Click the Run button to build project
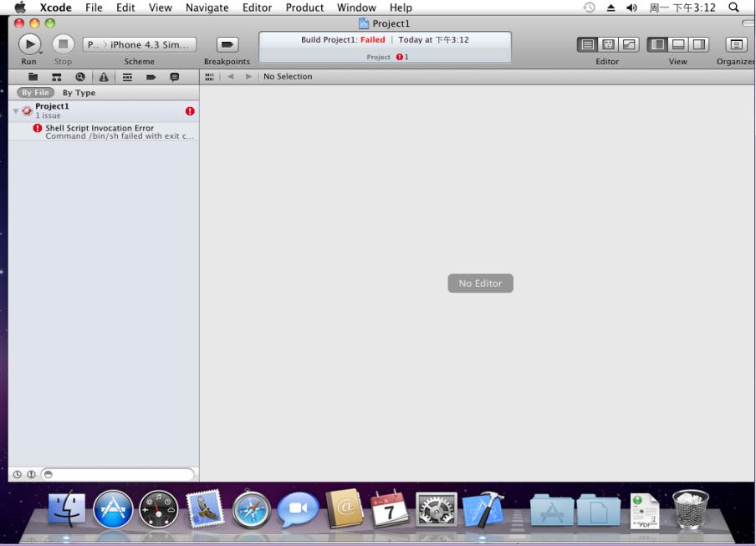Image resolution: width=756 pixels, height=546 pixels. [28, 44]
